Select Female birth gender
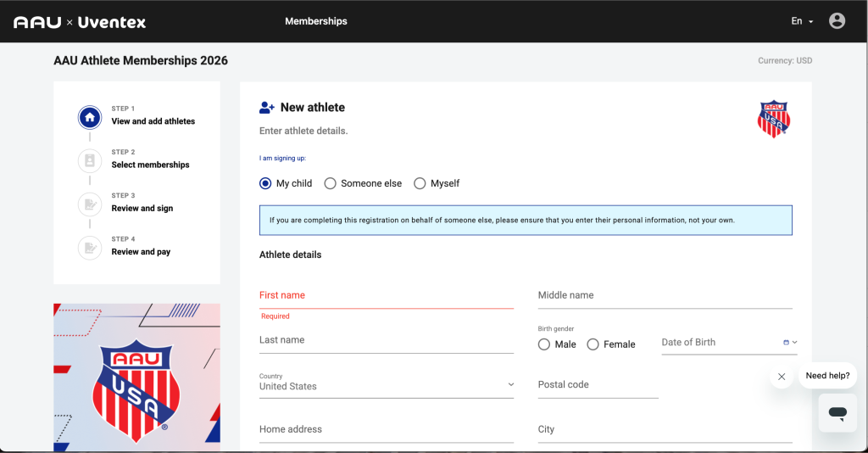The image size is (868, 453). point(593,344)
